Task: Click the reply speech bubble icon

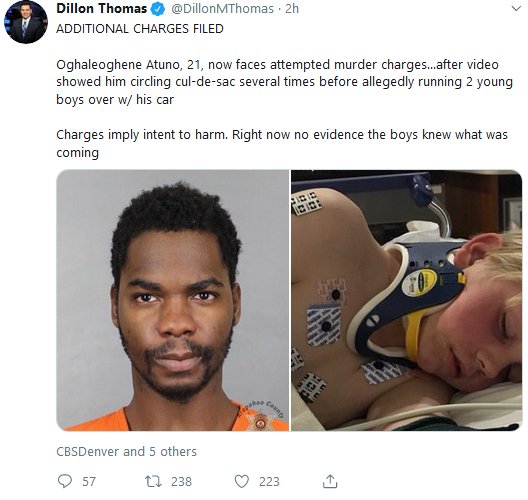Action: pos(65,481)
